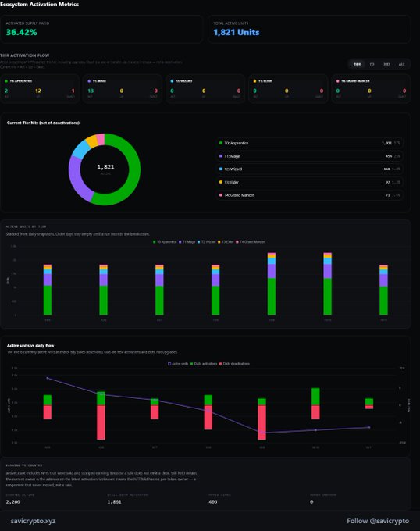
Task: Click the tallest fifth stacked bar in the tier chart
Action: coord(272,284)
